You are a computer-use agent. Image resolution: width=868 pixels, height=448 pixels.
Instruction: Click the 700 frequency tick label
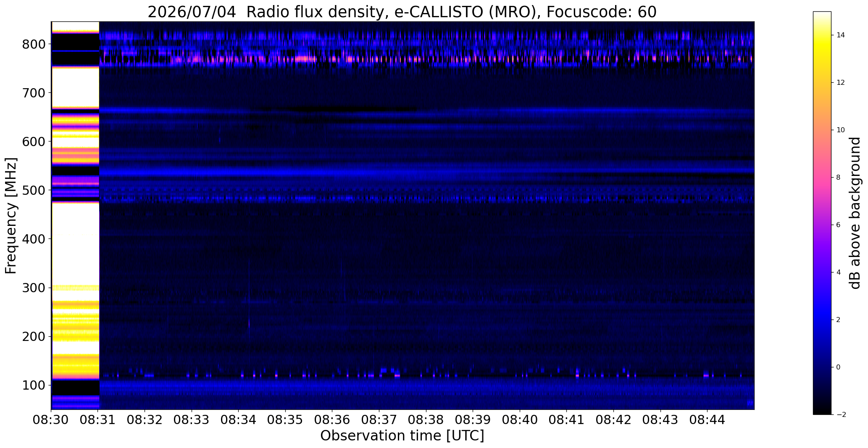tap(33, 93)
